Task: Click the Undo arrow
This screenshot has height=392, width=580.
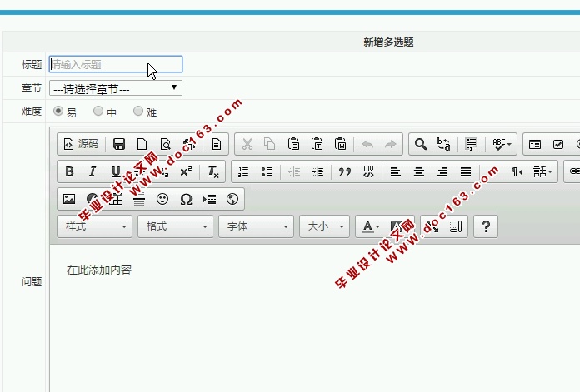Action: pyautogui.click(x=367, y=144)
